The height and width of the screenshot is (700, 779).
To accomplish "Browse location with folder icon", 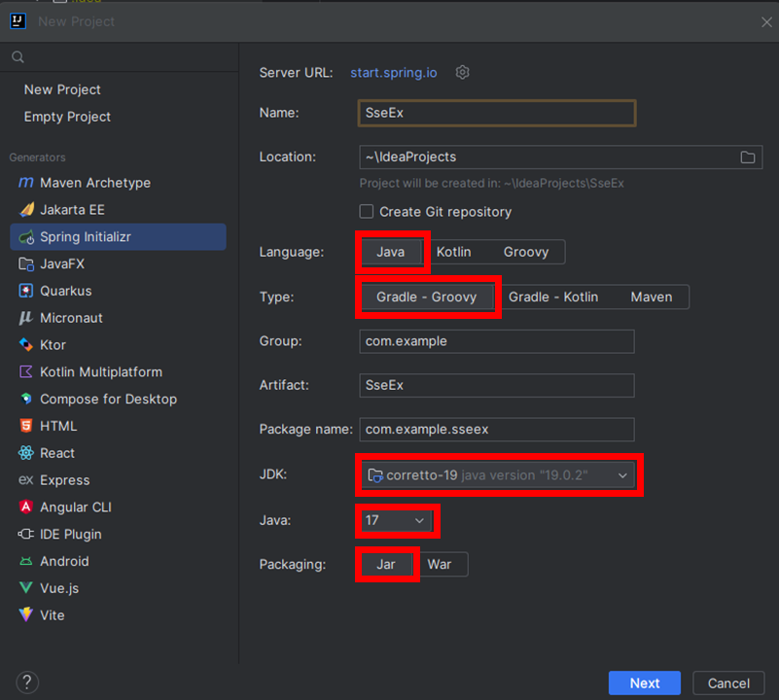I will click(747, 157).
